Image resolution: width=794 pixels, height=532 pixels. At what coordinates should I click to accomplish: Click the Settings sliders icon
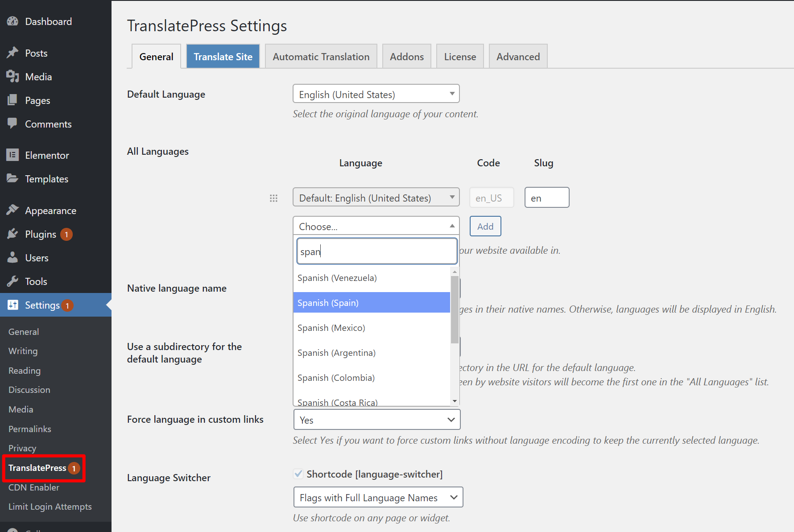click(x=12, y=305)
